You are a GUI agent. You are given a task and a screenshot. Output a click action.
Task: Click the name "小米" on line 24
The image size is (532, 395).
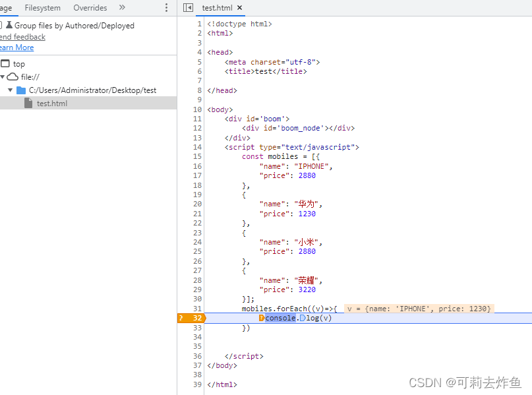[307, 242]
